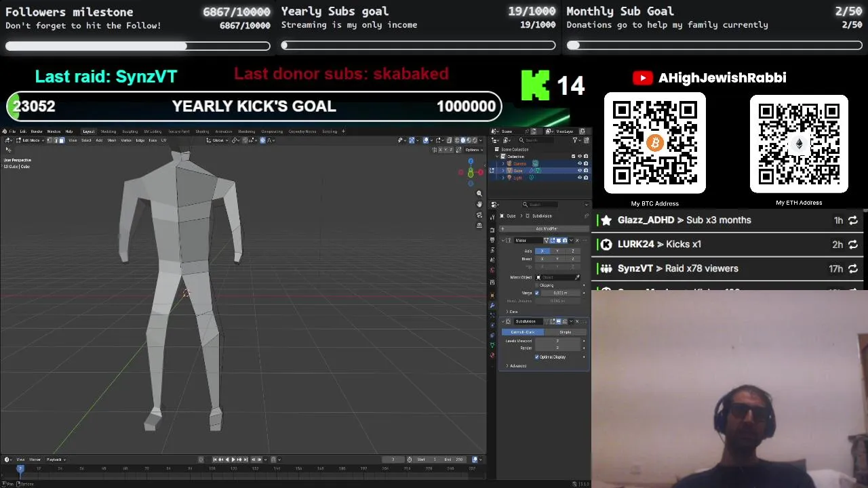Toggle proportional editing icon in header
This screenshot has width=868, height=488.
tap(262, 140)
